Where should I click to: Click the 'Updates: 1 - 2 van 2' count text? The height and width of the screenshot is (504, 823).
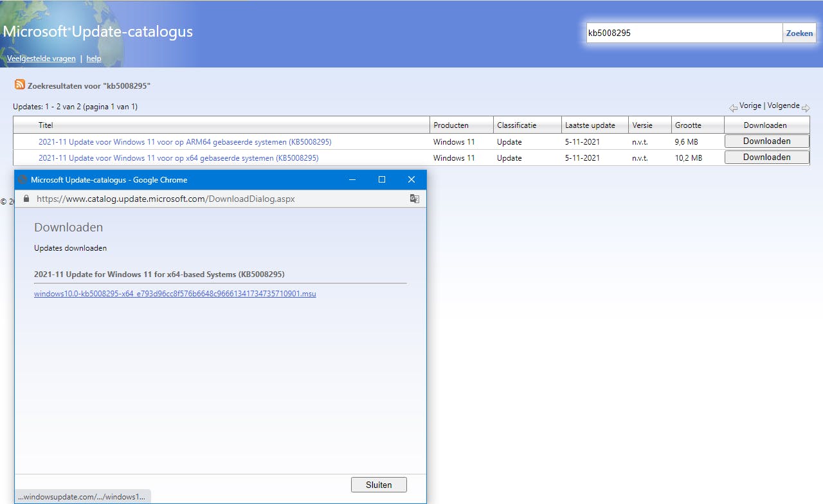(x=75, y=107)
